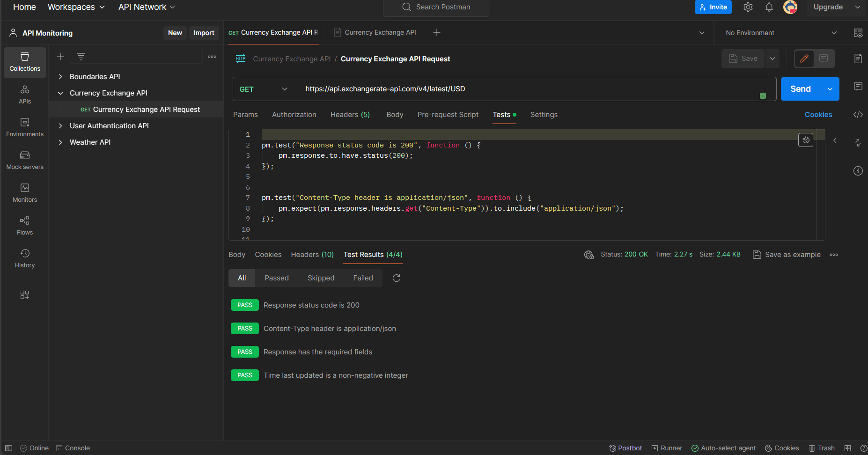Open the Monitors sidebar panel
The image size is (868, 455).
(25, 193)
